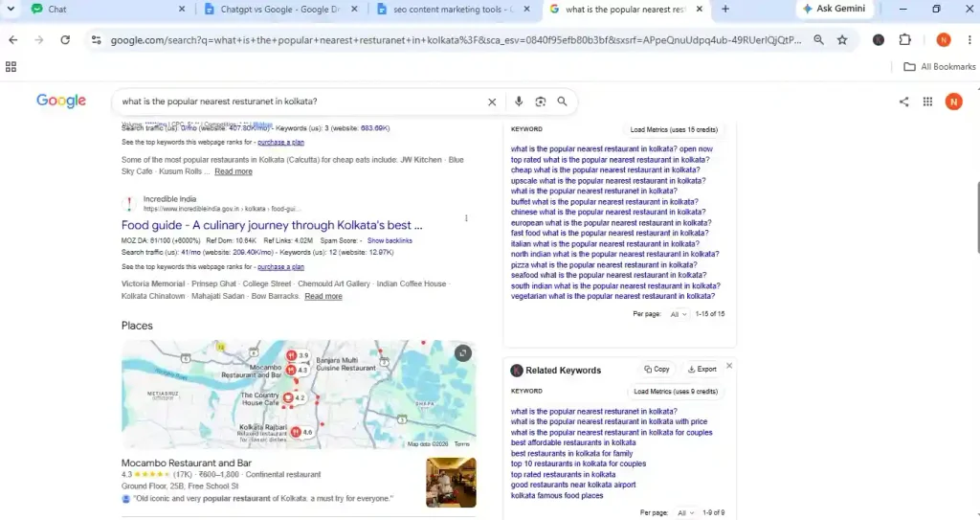
Task: Open the Chrome three-dot menu
Action: point(969,40)
